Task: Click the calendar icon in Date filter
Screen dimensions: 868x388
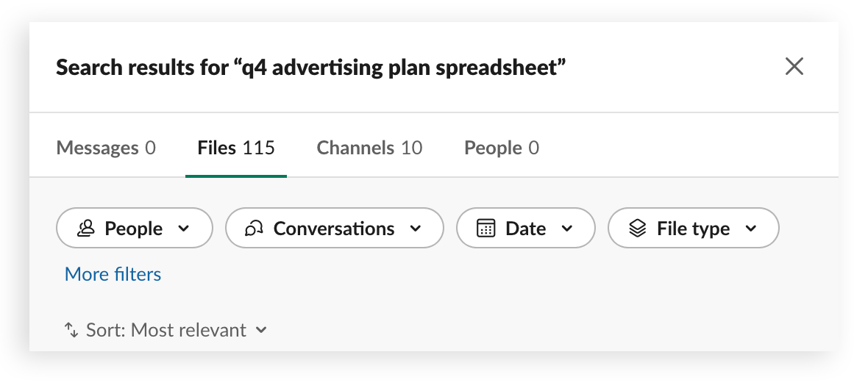Action: 485,229
